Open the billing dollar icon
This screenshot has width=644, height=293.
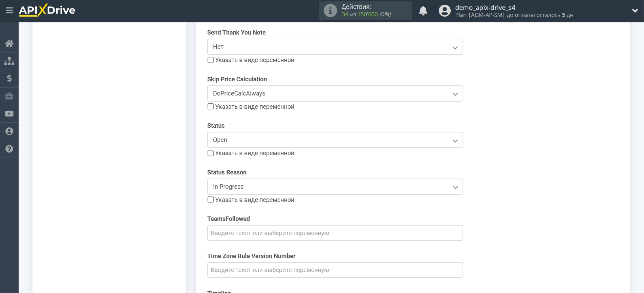[9, 79]
